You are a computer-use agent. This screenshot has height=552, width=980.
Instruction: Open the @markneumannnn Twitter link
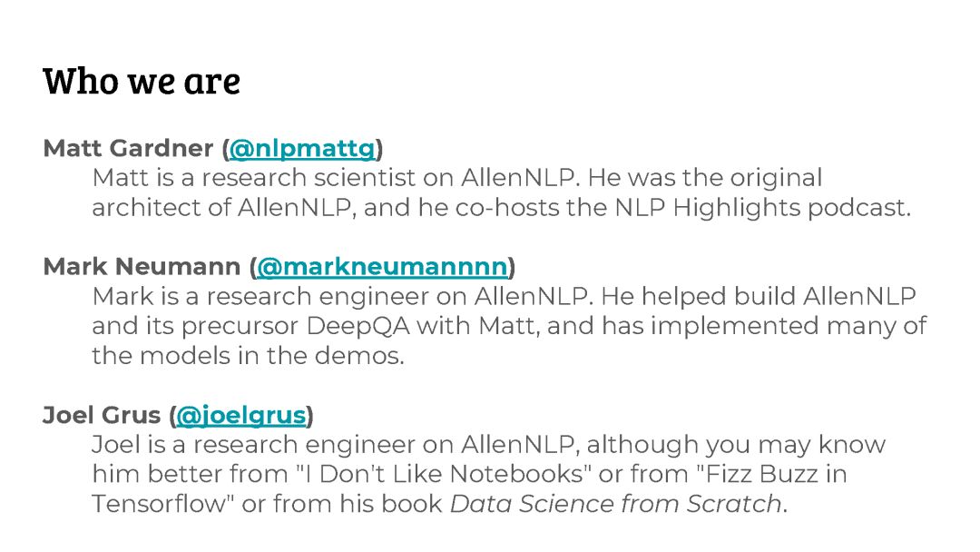(x=382, y=267)
